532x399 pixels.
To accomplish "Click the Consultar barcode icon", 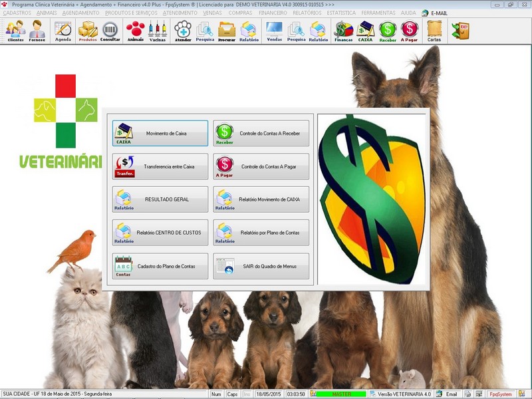I will click(110, 31).
